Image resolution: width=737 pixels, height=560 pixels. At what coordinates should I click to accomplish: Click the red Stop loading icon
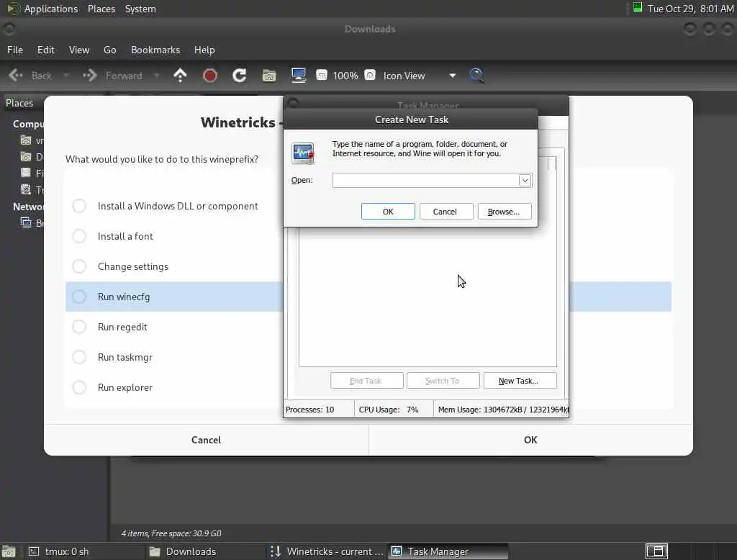pyautogui.click(x=209, y=76)
